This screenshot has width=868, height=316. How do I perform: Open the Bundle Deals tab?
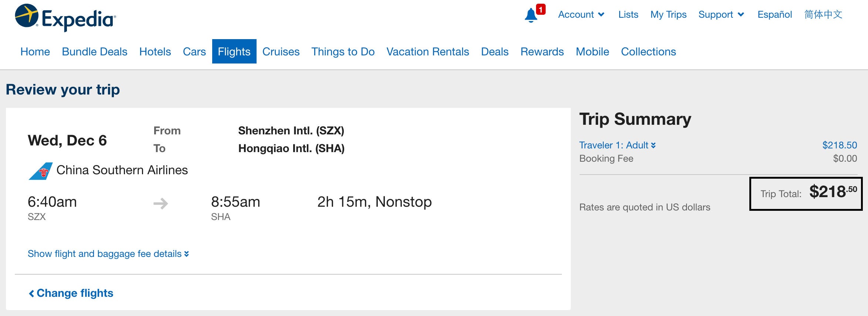pos(95,51)
